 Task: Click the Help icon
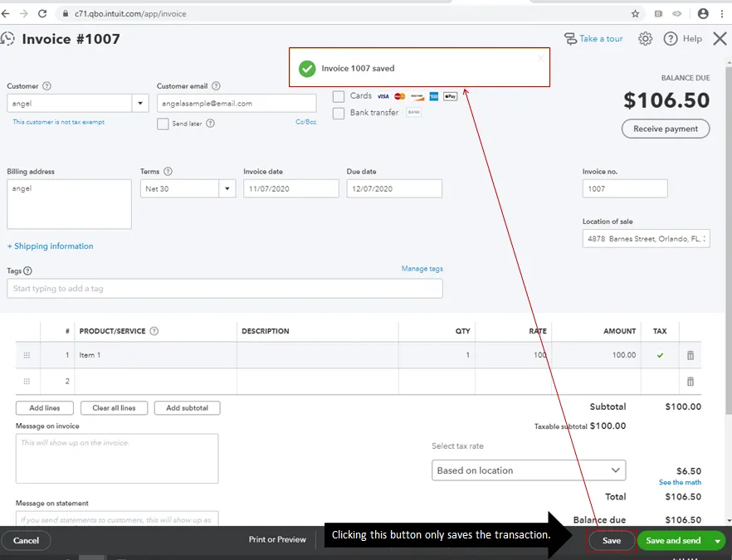click(x=671, y=38)
